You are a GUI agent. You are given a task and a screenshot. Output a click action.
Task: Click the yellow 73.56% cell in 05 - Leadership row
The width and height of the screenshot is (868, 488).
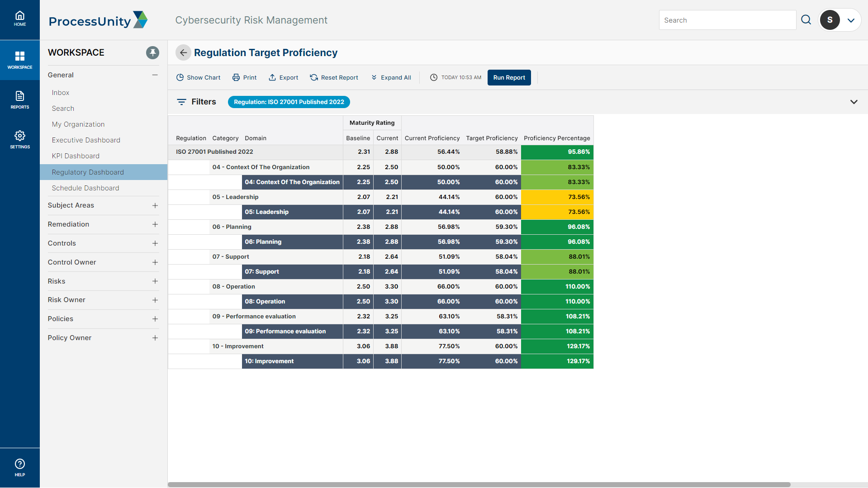click(557, 197)
